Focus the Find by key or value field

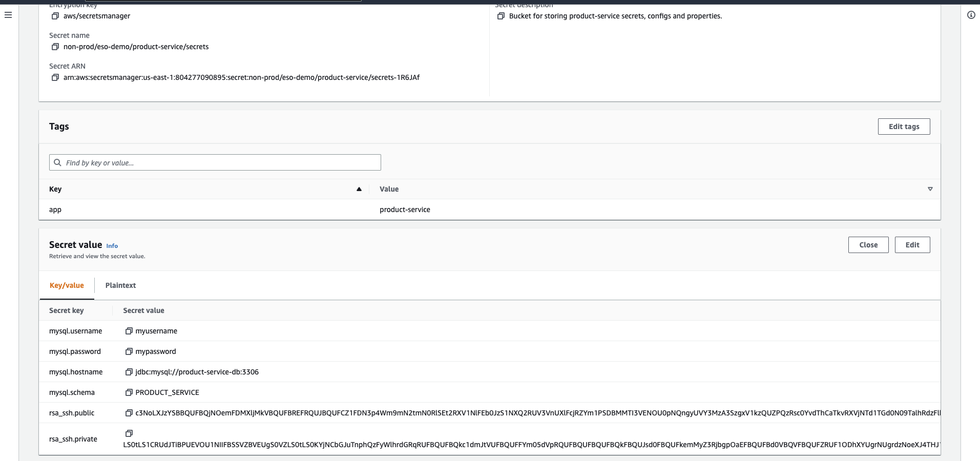tap(215, 163)
